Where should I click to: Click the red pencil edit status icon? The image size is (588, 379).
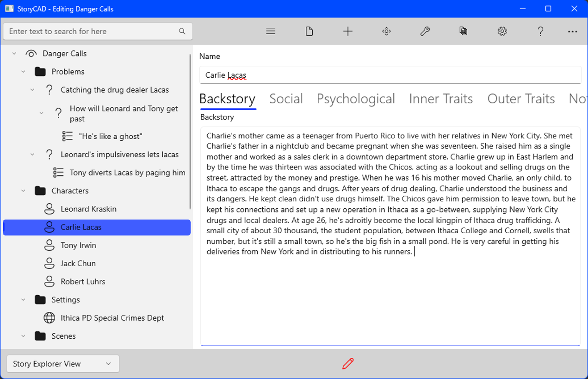click(x=348, y=364)
